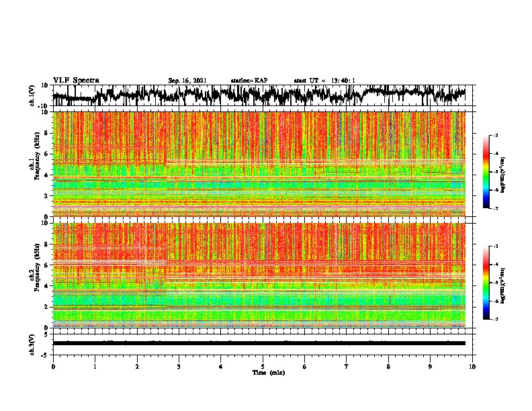The height and width of the screenshot is (411, 532).
Task: Click the '-3' label on ch.1 color scale
Action: pos(496,135)
